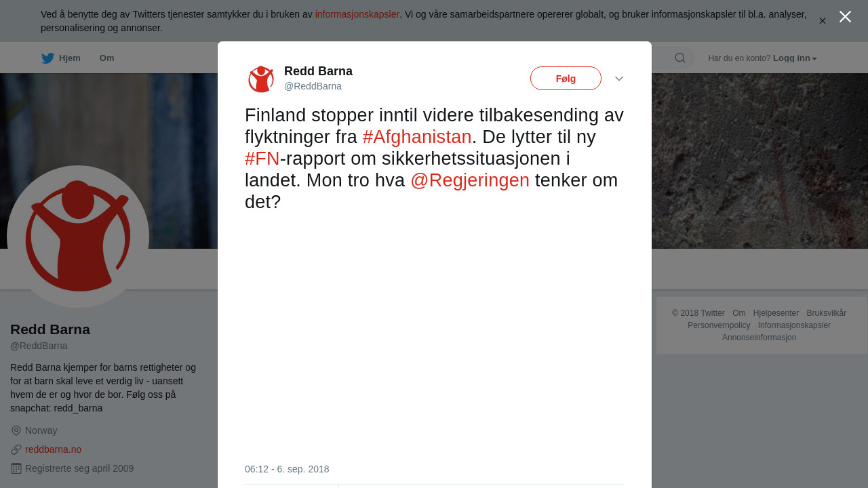Image resolution: width=868 pixels, height=488 pixels.
Task: Click the Twitter bird Hjem icon
Action: pos(48,58)
